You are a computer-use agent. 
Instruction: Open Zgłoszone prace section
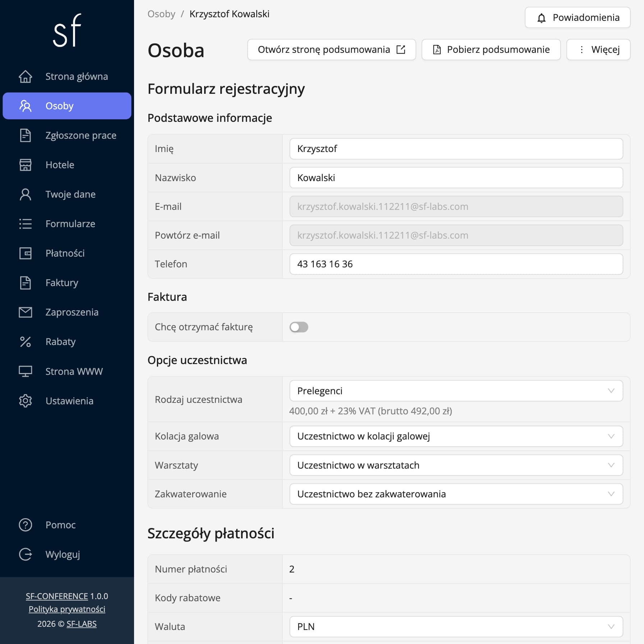(67, 135)
